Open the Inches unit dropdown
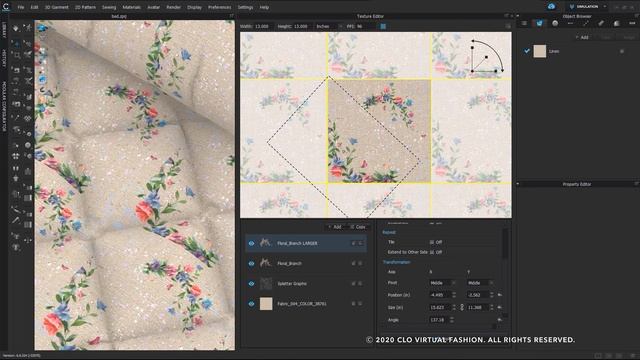This screenshot has height=360, width=640. [329, 26]
